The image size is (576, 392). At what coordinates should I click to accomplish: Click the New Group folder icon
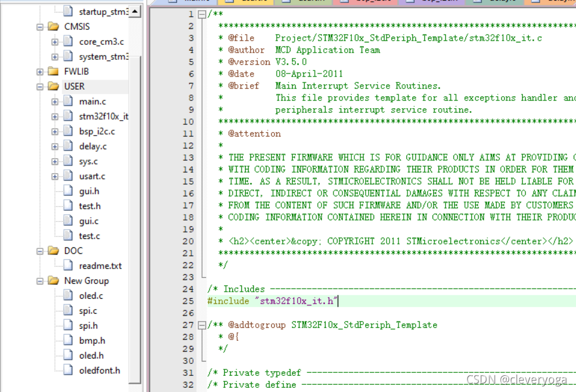pos(53,281)
